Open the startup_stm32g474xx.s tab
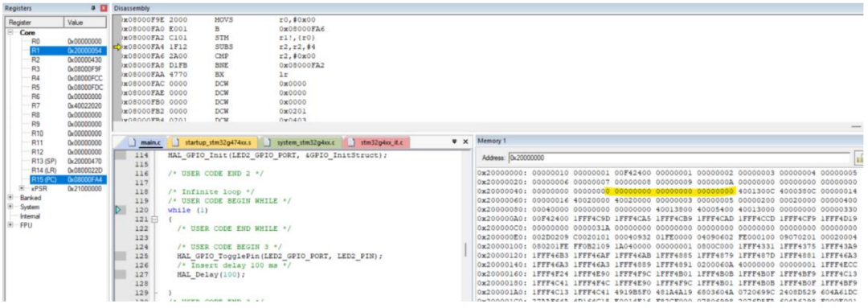Screen dimensions: 868x308 point(211,142)
